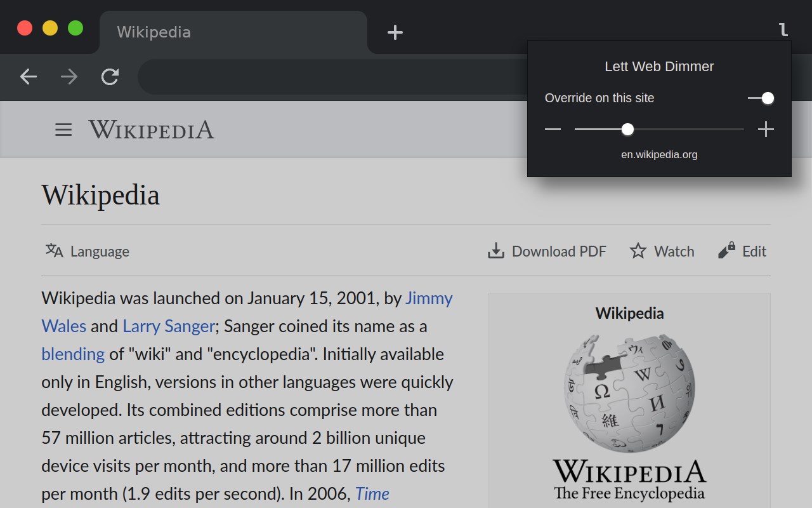Click the Download PDF icon
This screenshot has width=812, height=508.
coord(495,251)
